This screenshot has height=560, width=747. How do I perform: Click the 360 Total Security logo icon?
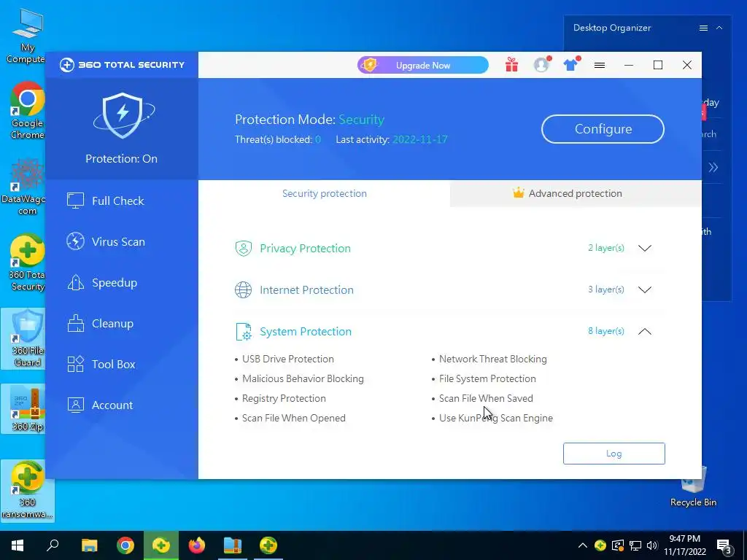(x=67, y=65)
